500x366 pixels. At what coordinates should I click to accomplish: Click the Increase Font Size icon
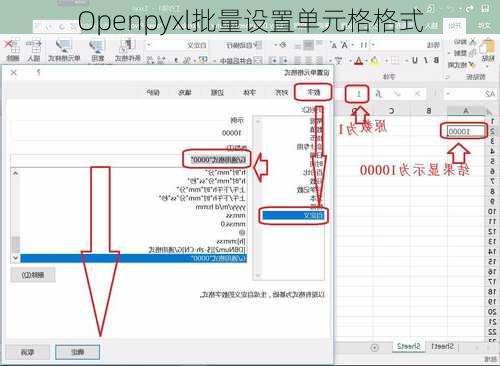pos(344,45)
